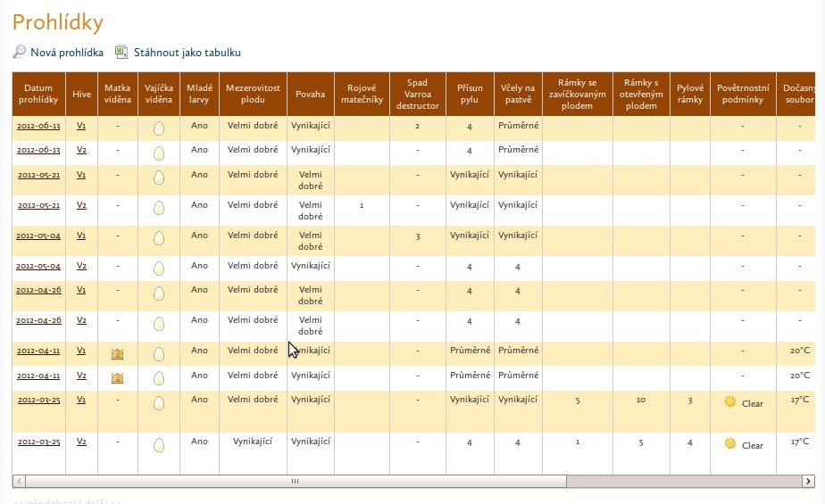Click queen crown icon in 2012-04-11 V1 row
This screenshot has height=504, width=825.
point(117,354)
